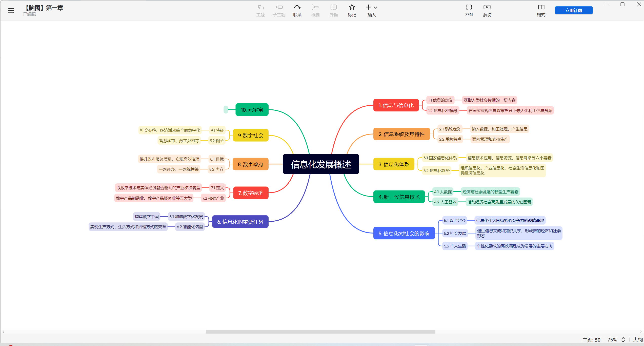Activate the 联系 (Relationship) tool
The height and width of the screenshot is (346, 644).
coord(297,10)
